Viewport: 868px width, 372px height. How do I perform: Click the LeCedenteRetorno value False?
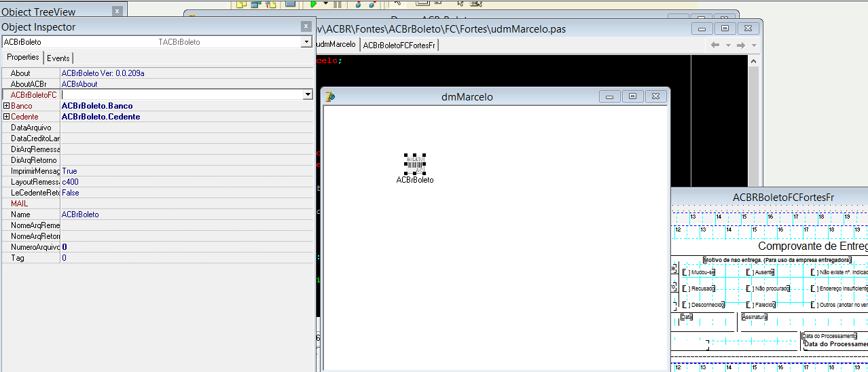pyautogui.click(x=71, y=193)
